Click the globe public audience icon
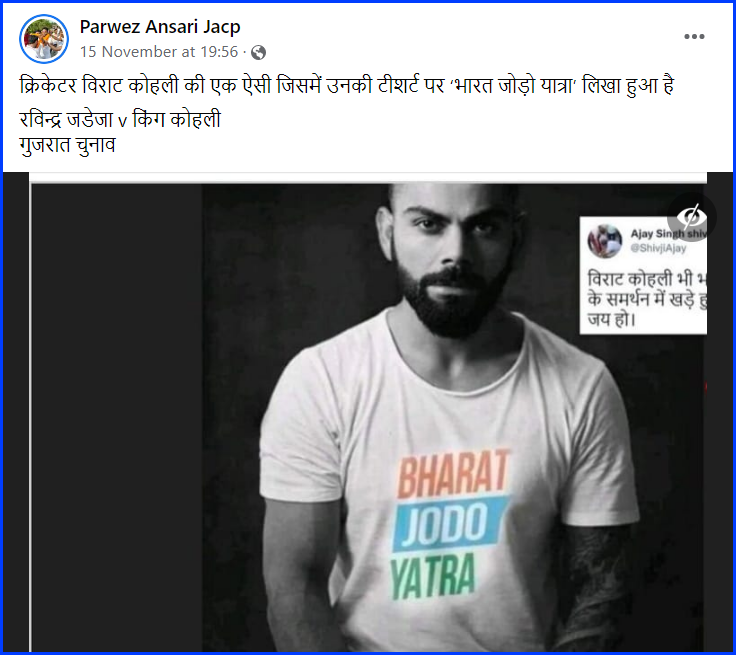This screenshot has height=655, width=736. pos(259,53)
